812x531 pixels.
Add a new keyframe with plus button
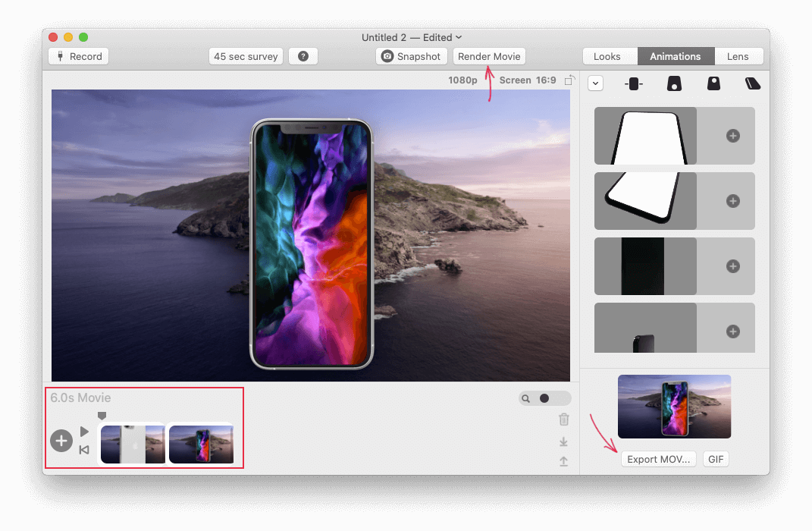click(61, 441)
